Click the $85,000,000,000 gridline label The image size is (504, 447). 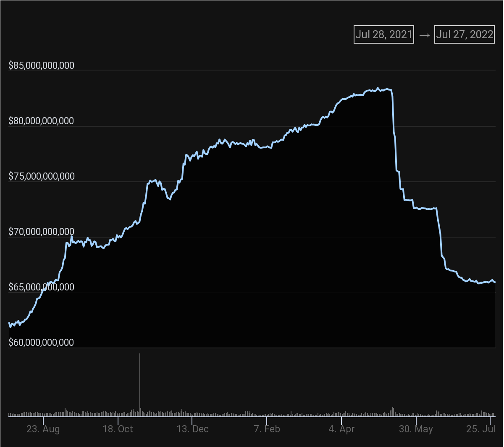tap(41, 65)
